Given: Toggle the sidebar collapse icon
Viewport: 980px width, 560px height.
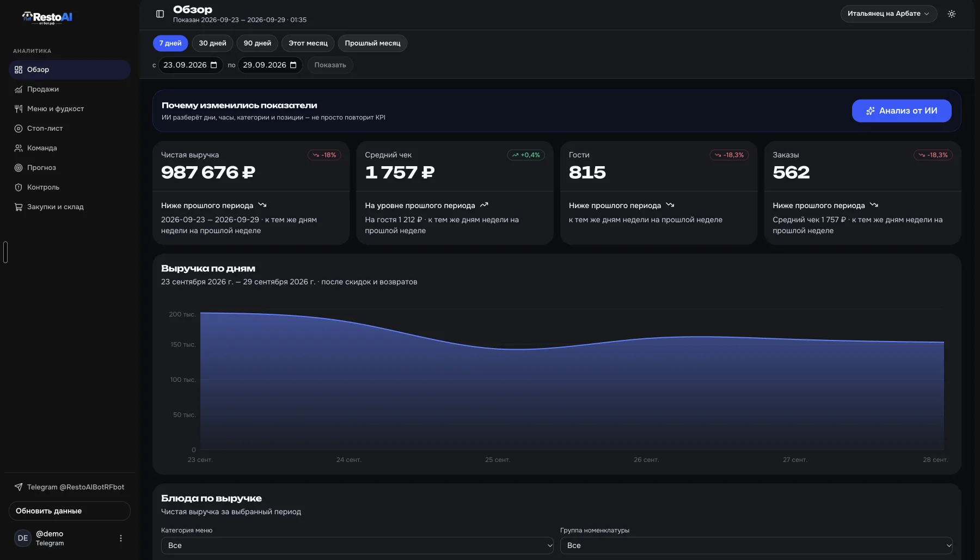Looking at the screenshot, I should tap(160, 14).
